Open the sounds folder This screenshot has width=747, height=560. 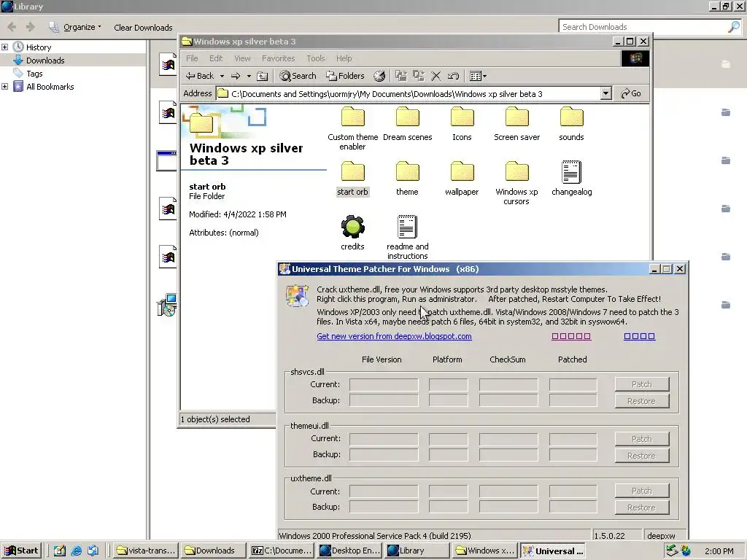[571, 124]
